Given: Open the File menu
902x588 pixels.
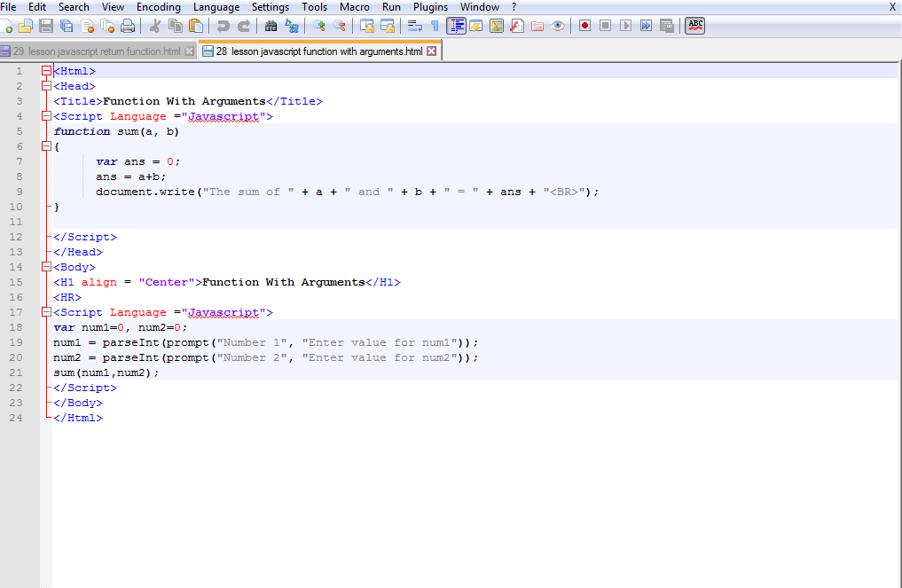Looking at the screenshot, I should coord(8,7).
